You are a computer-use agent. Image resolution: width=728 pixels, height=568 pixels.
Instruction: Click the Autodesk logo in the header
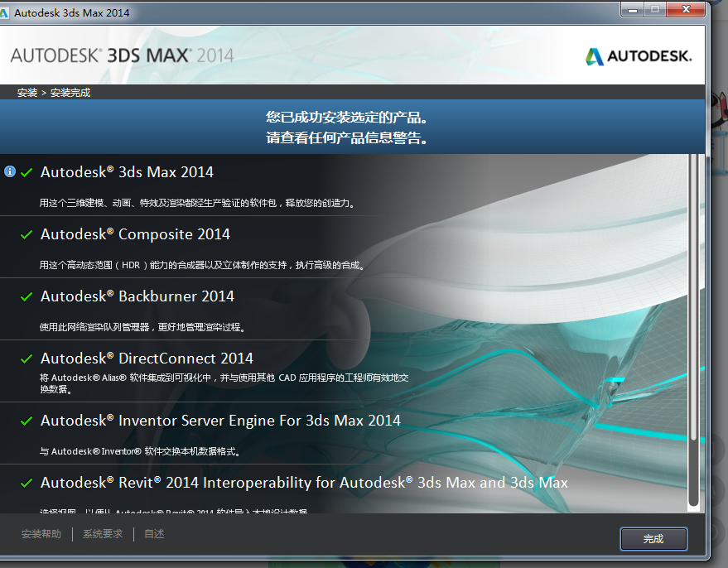click(638, 56)
